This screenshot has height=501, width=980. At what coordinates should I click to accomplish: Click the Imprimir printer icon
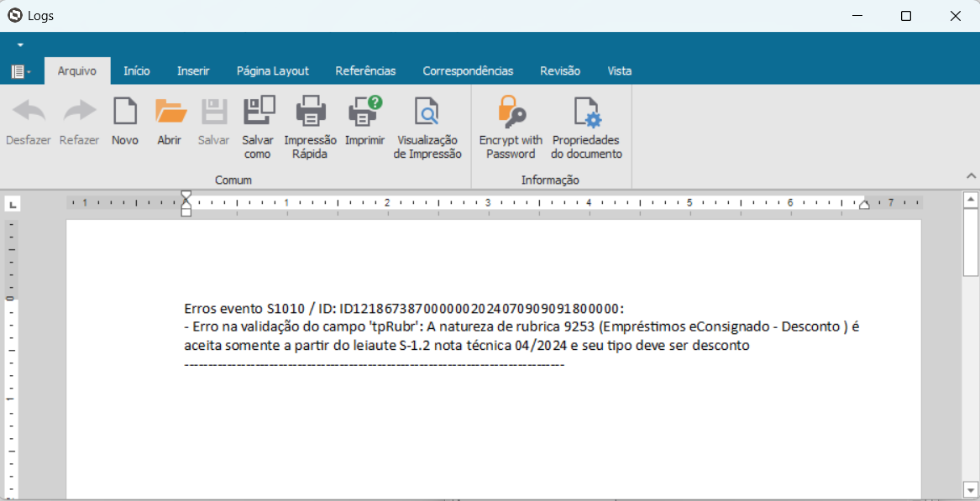(x=365, y=112)
